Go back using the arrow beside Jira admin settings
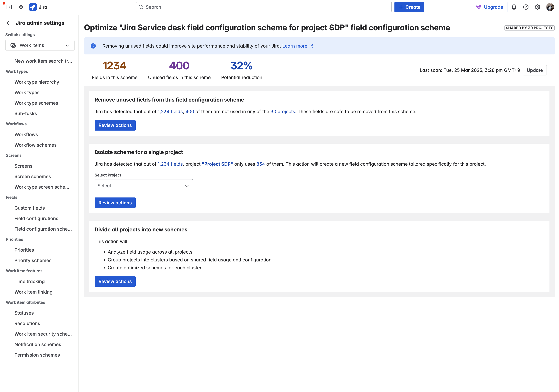 click(9, 23)
